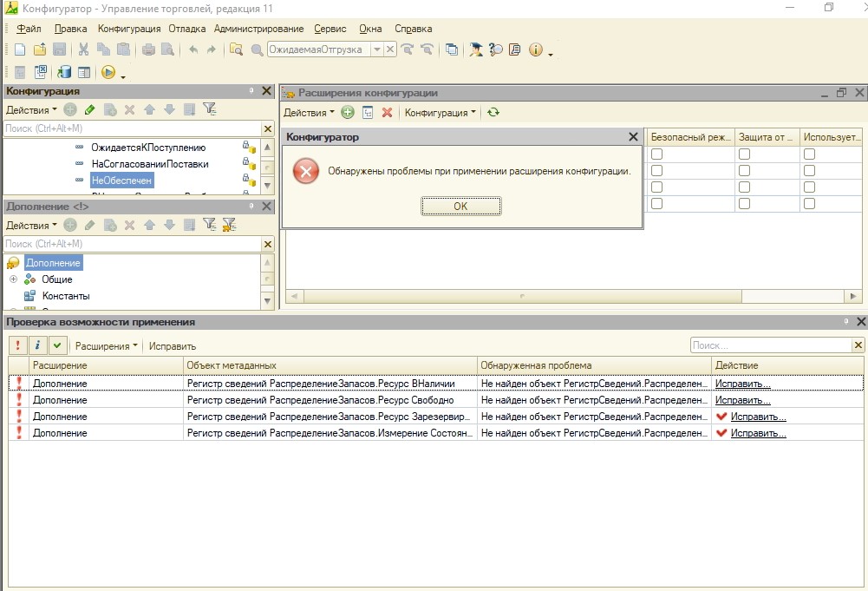Open the Файл menu

pyautogui.click(x=29, y=29)
